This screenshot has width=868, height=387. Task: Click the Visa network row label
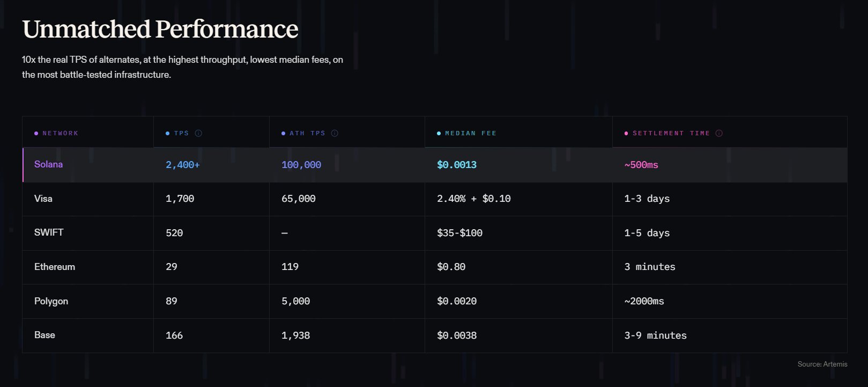tap(43, 199)
